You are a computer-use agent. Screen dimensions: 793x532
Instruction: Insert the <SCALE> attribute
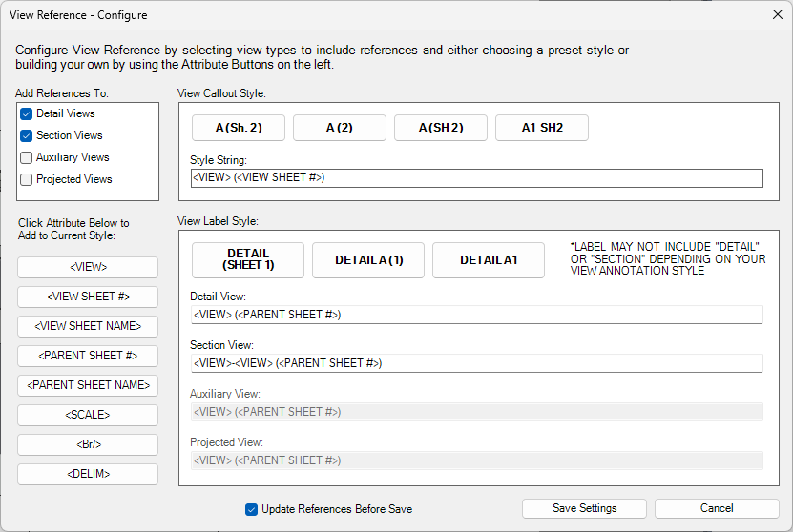88,415
